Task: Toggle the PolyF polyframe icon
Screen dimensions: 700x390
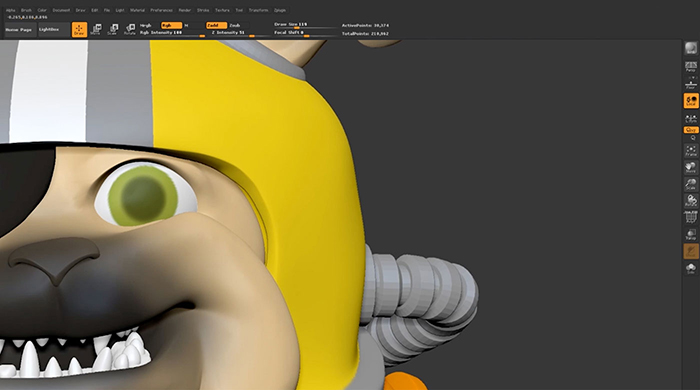Action: pyautogui.click(x=691, y=217)
